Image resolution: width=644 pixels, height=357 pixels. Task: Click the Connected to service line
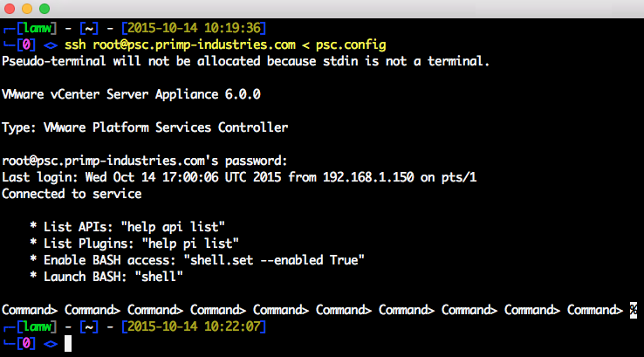coord(72,194)
